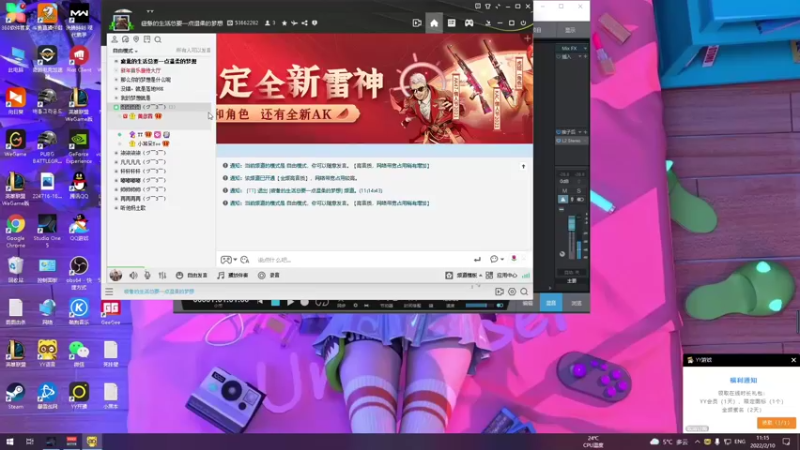Open the Mix FX dropdown in Studio One
Image resolution: width=800 pixels, height=450 pixels.
(571, 48)
